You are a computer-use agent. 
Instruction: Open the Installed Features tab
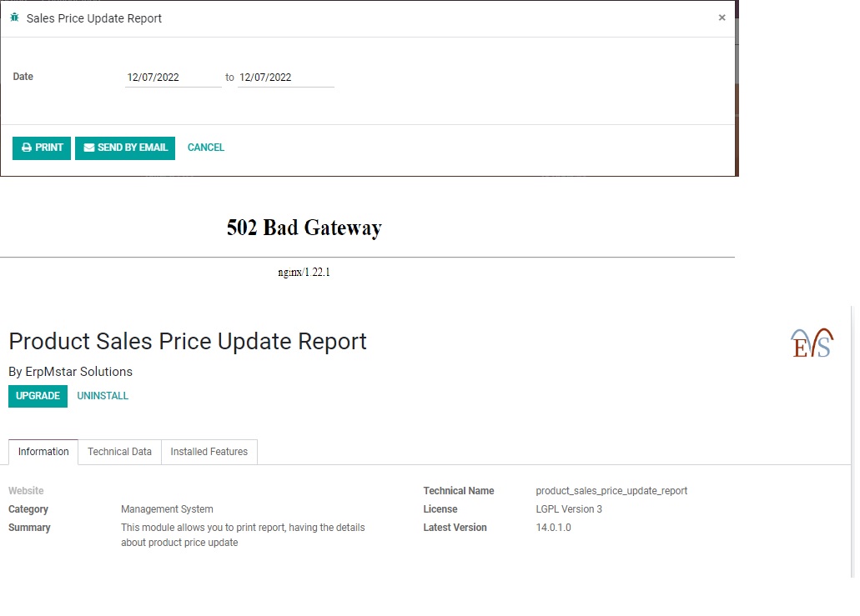click(209, 451)
